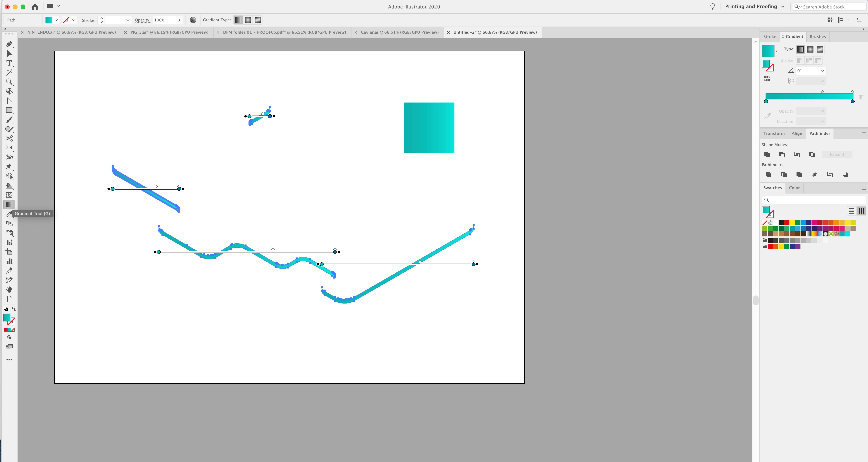Viewport: 868px width, 462px height.
Task: Switch to the Caviar.ai document tab
Action: tap(399, 32)
